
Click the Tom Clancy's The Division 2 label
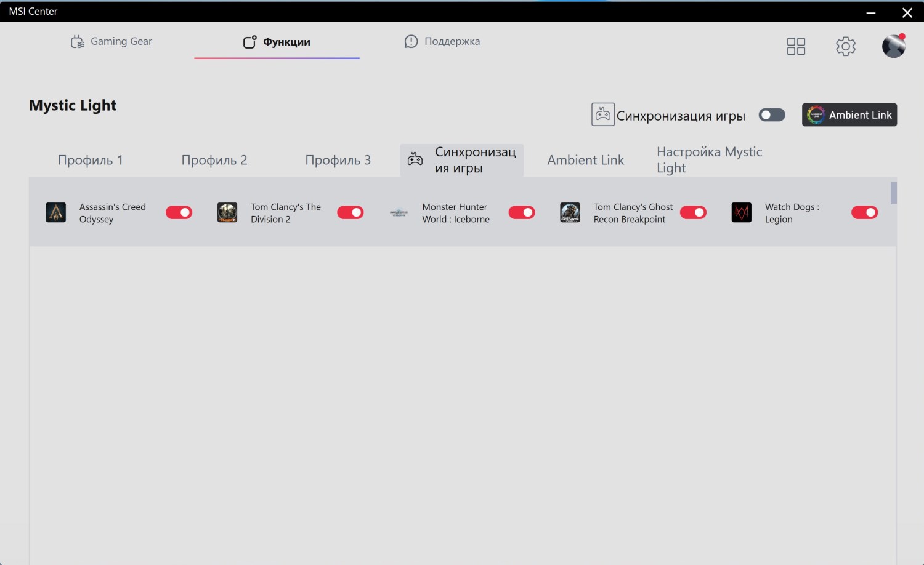pos(286,213)
